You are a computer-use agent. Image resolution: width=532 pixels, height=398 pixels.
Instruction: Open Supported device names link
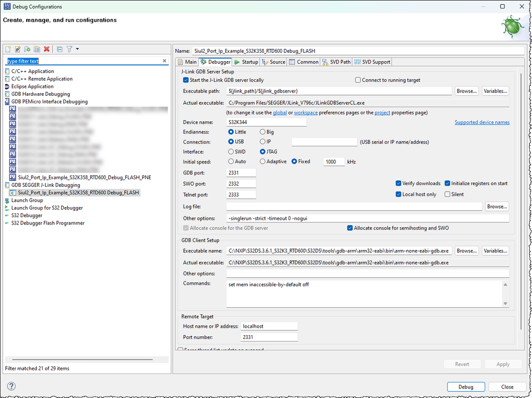[482, 122]
